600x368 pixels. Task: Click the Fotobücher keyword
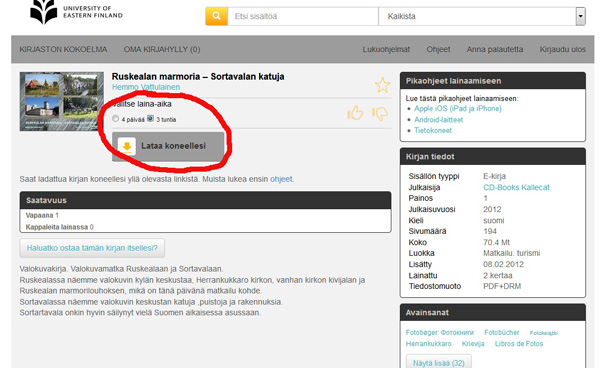click(x=502, y=332)
